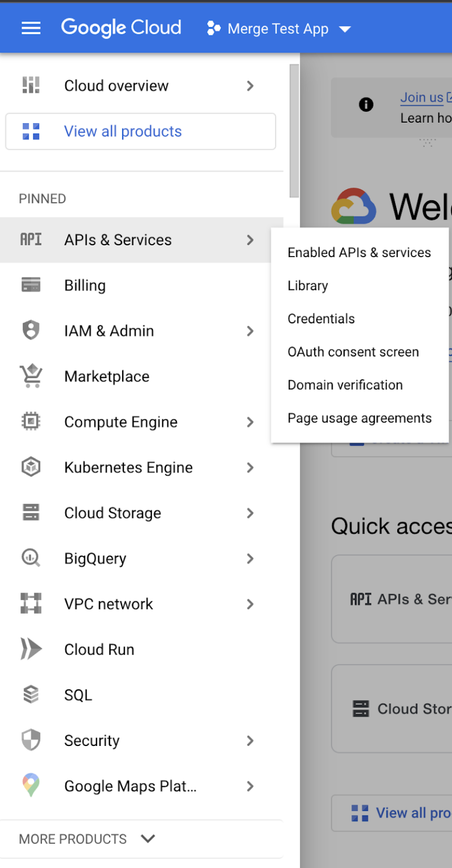The image size is (452, 868).
Task: Click the info icon in the banner
Action: pos(366,104)
